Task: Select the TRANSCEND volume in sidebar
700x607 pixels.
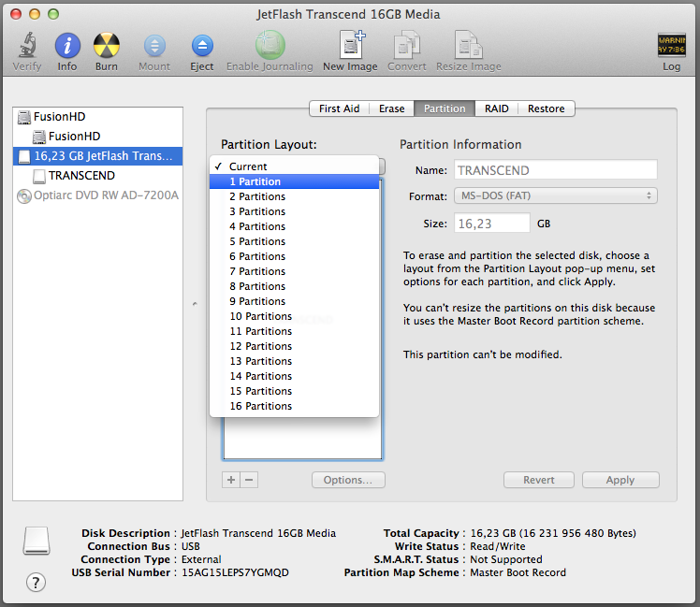Action: tap(97, 176)
